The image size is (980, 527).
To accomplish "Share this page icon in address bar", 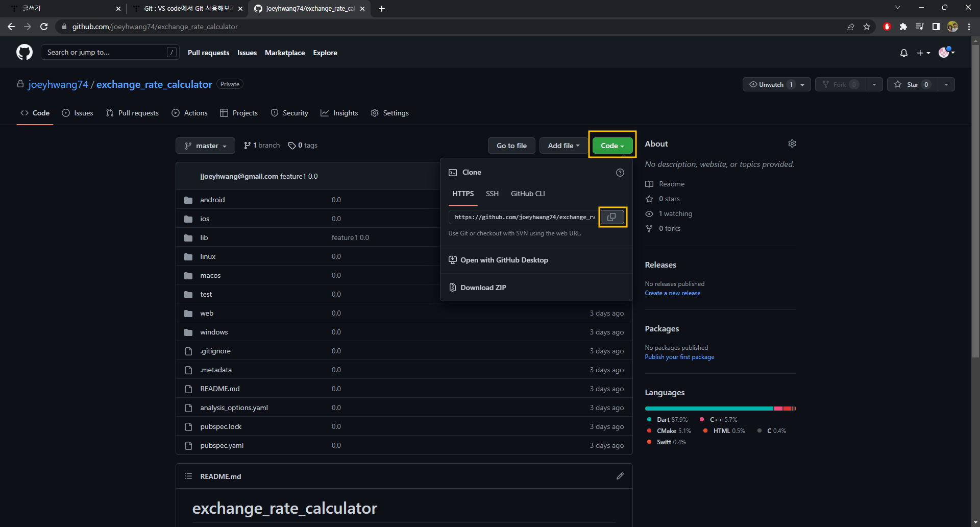I will [x=850, y=27].
